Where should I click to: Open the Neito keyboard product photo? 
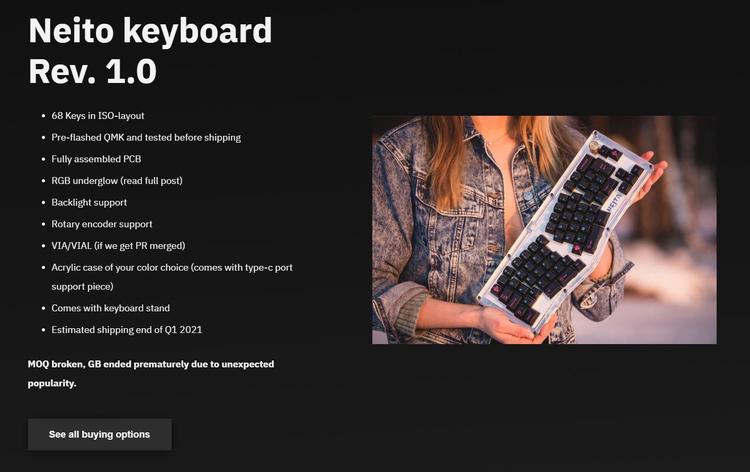(544, 230)
